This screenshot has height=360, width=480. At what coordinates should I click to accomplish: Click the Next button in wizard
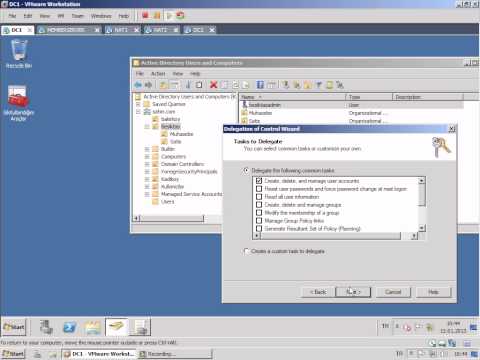(x=353, y=292)
